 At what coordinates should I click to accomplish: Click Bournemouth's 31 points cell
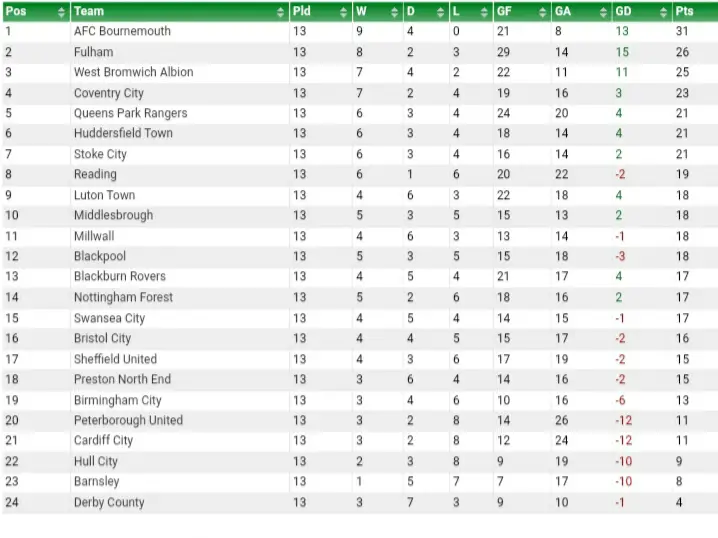(x=682, y=31)
